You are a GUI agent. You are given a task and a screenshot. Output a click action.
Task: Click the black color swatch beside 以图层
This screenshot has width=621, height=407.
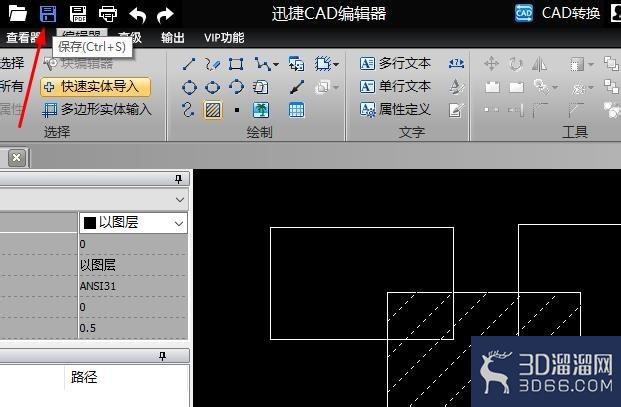pyautogui.click(x=90, y=223)
